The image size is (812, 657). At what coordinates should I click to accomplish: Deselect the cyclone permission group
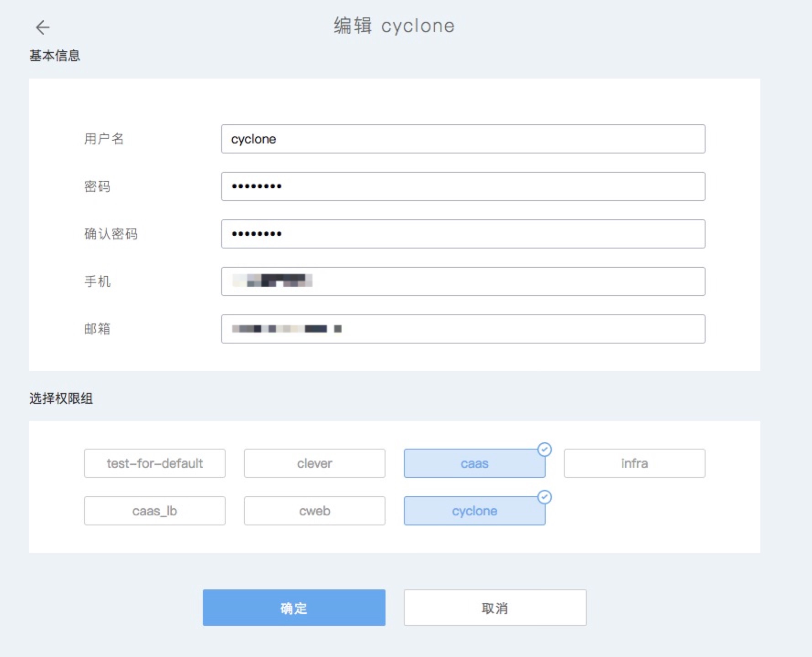coord(474,511)
